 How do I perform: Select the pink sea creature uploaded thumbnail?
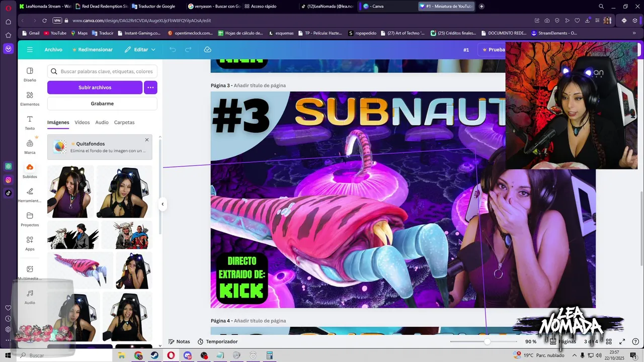[79, 270]
